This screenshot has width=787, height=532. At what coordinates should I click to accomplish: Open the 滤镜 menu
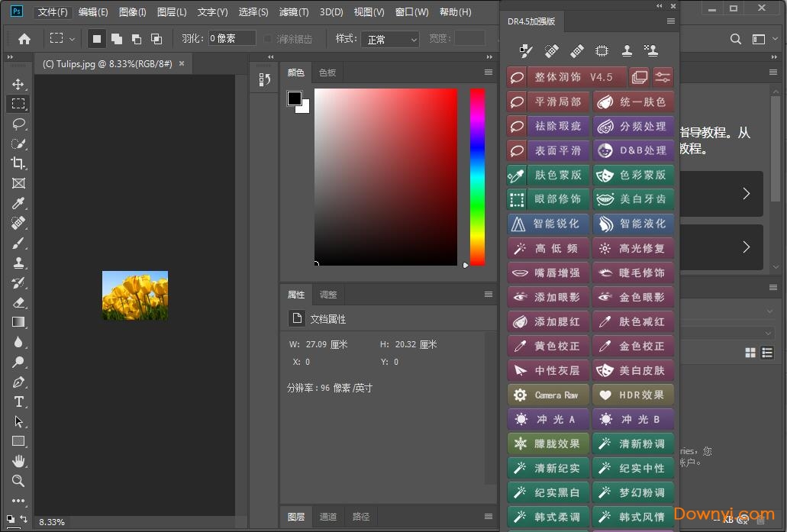(292, 11)
